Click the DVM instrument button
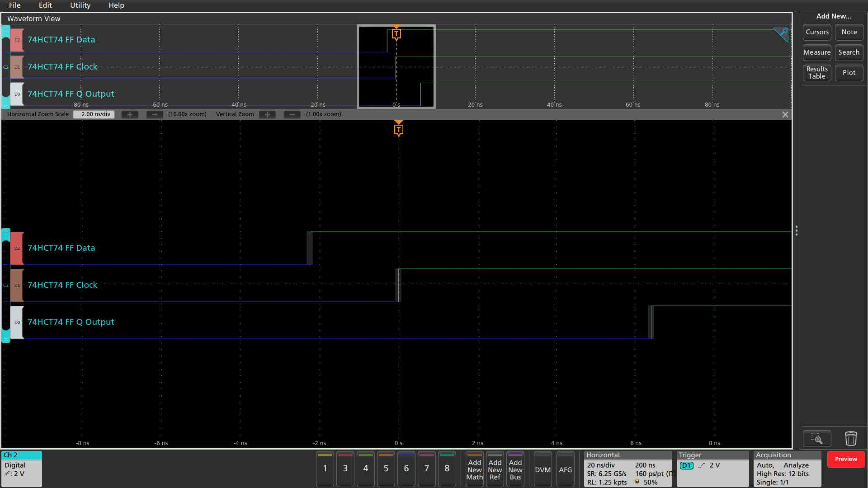 click(542, 469)
